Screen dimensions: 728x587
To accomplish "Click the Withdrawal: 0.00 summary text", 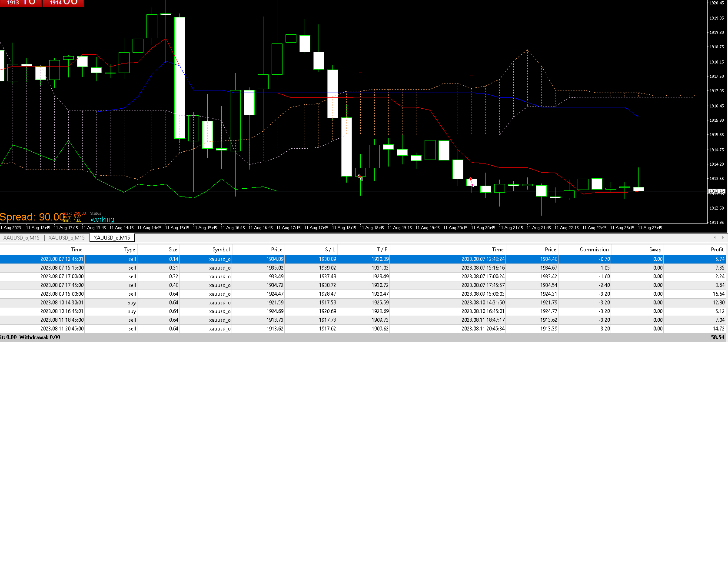I will [x=40, y=337].
